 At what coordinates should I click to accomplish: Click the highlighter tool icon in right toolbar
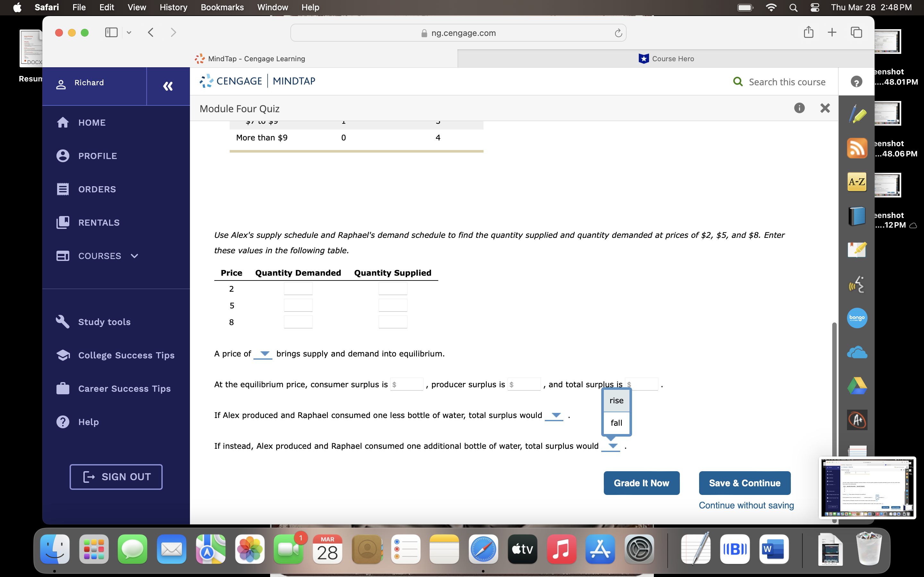coord(857,114)
